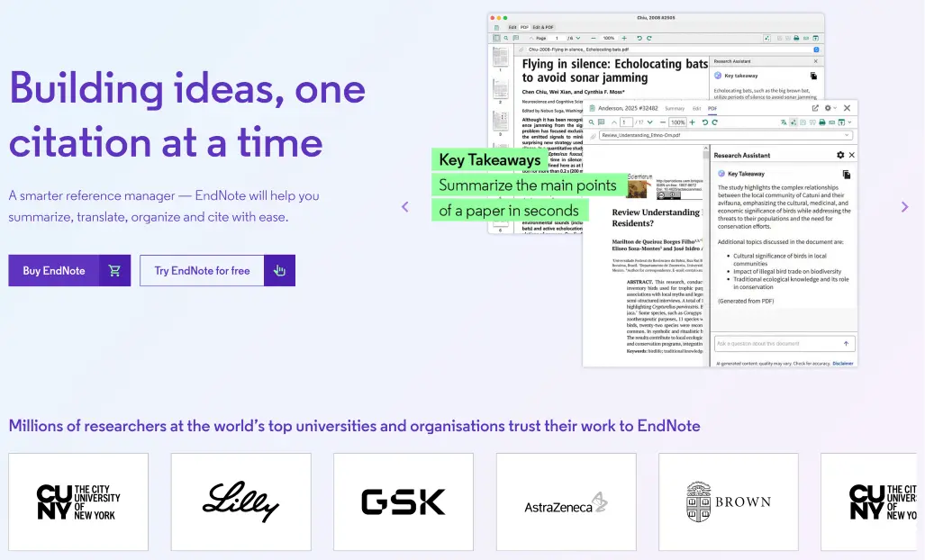Select Edit & PDF tab in Chiu window
925x560 pixels.
coord(543,27)
